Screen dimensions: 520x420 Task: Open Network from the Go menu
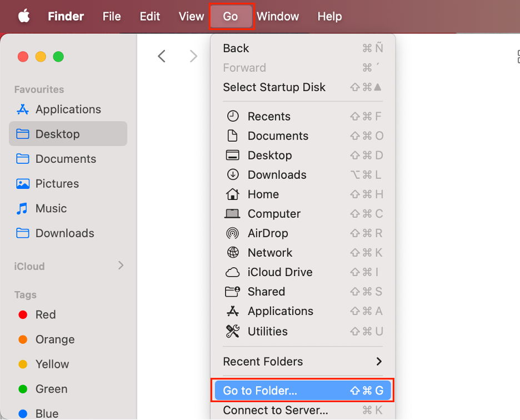[x=270, y=252]
